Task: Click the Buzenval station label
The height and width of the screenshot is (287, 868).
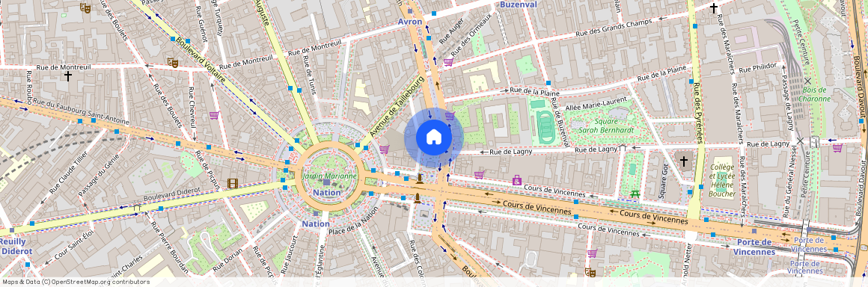Action: coord(519,4)
